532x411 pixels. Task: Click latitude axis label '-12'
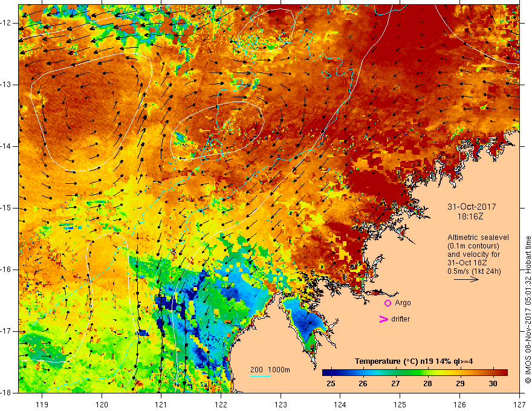6,23
